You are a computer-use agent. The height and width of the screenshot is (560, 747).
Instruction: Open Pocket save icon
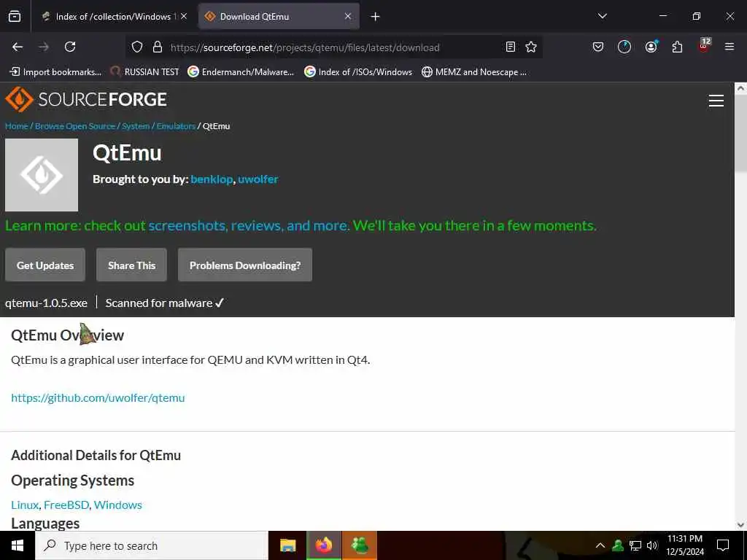(x=598, y=47)
